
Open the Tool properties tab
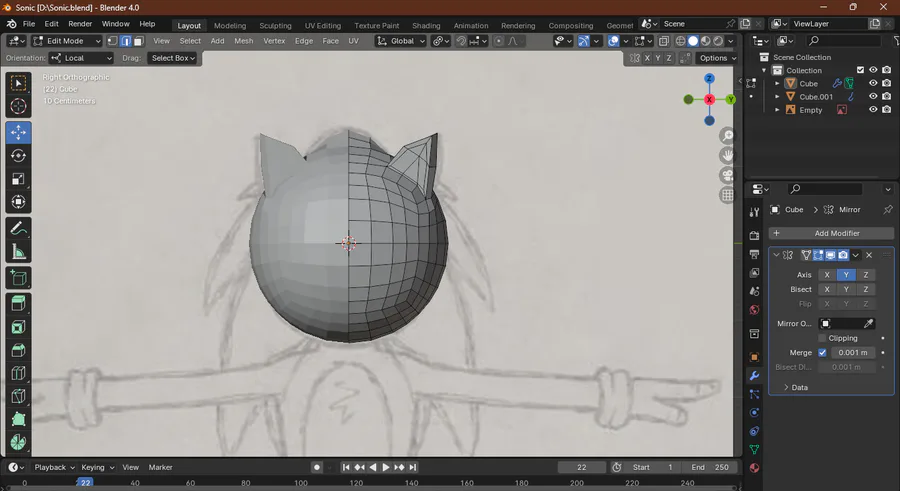(754, 212)
